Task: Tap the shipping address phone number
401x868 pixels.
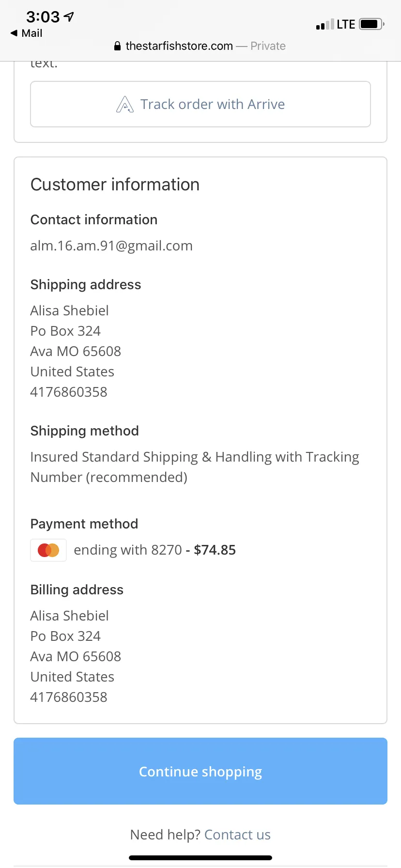Action: coord(69,392)
